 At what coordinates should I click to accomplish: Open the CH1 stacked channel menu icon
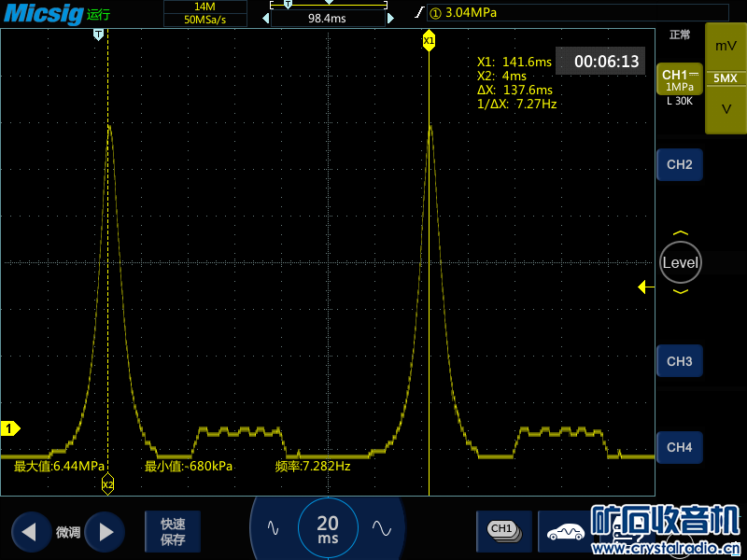502,530
